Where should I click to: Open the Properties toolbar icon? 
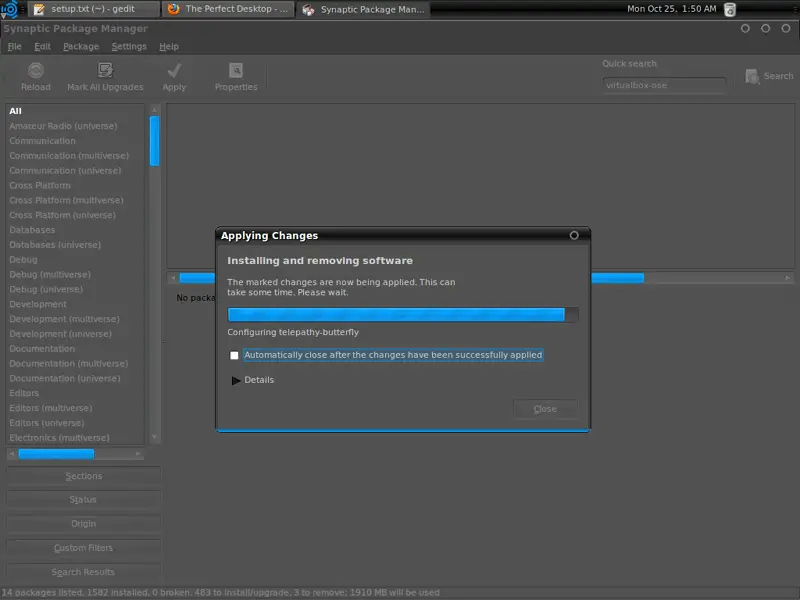[236, 70]
